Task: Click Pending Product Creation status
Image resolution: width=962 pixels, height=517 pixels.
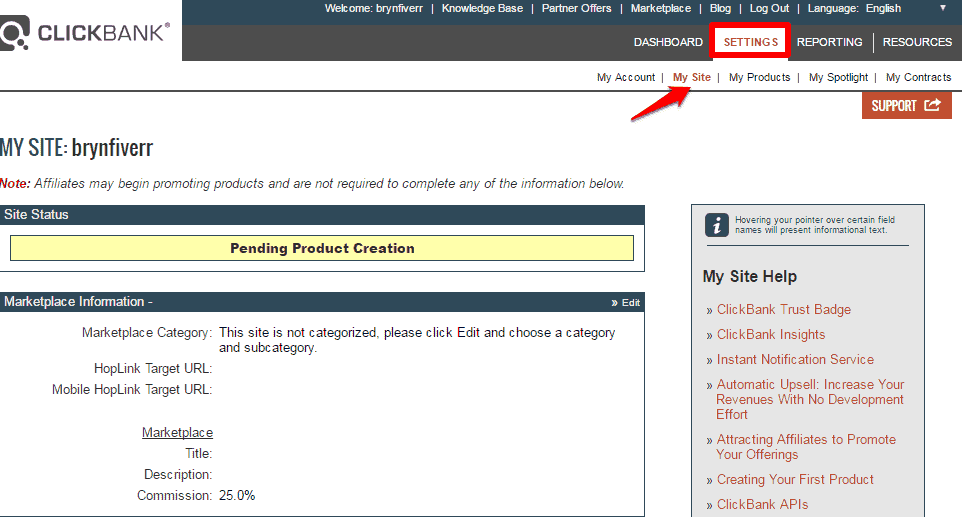Action: 322,248
